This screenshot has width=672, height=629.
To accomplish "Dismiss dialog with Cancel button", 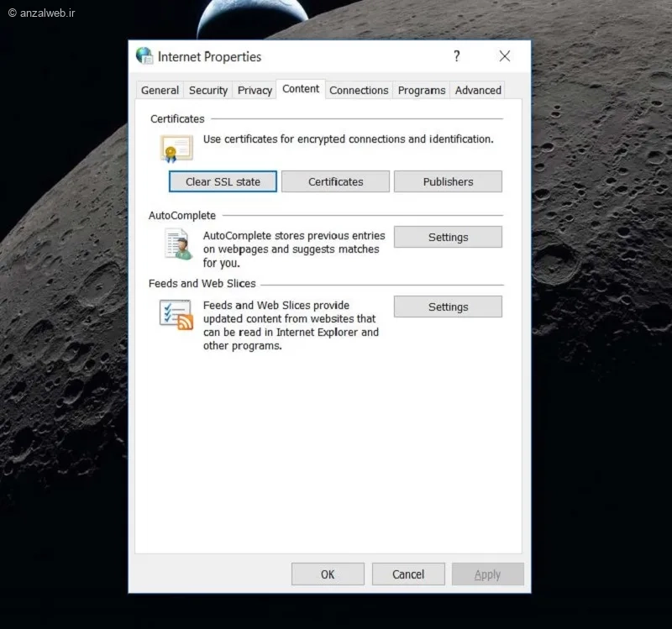I will coord(408,574).
